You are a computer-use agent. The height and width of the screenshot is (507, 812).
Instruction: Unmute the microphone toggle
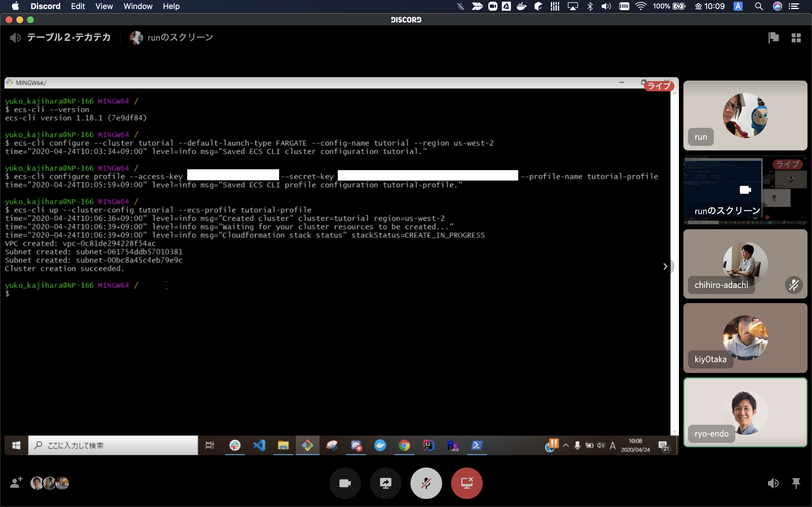(426, 483)
